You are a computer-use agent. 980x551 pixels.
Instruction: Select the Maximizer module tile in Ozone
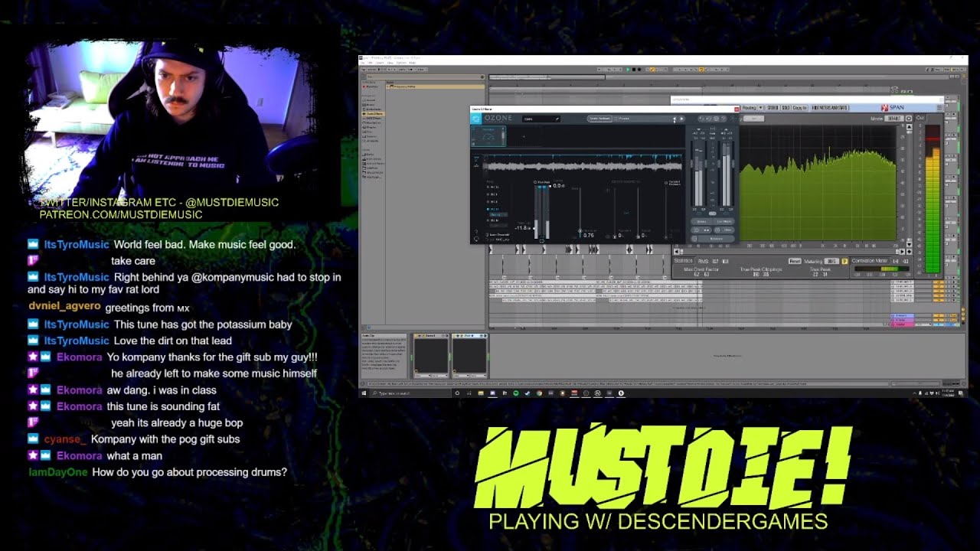pyautogui.click(x=488, y=136)
